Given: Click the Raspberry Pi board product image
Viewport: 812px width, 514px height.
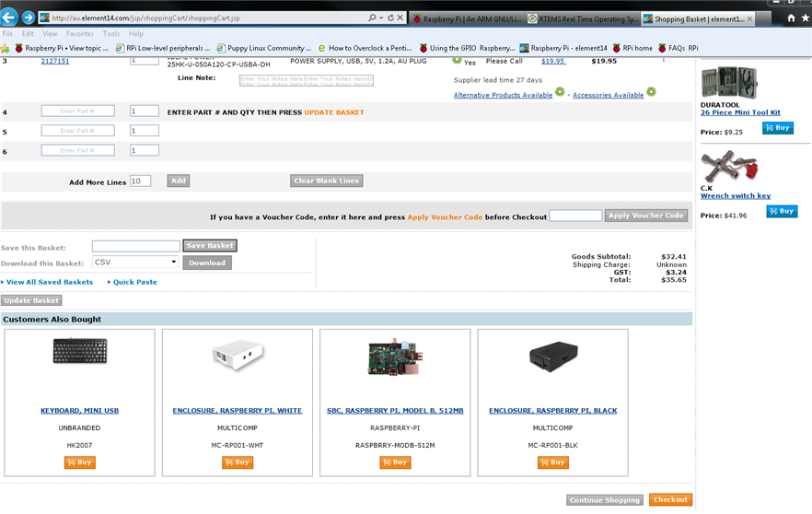Looking at the screenshot, I should click(x=394, y=357).
